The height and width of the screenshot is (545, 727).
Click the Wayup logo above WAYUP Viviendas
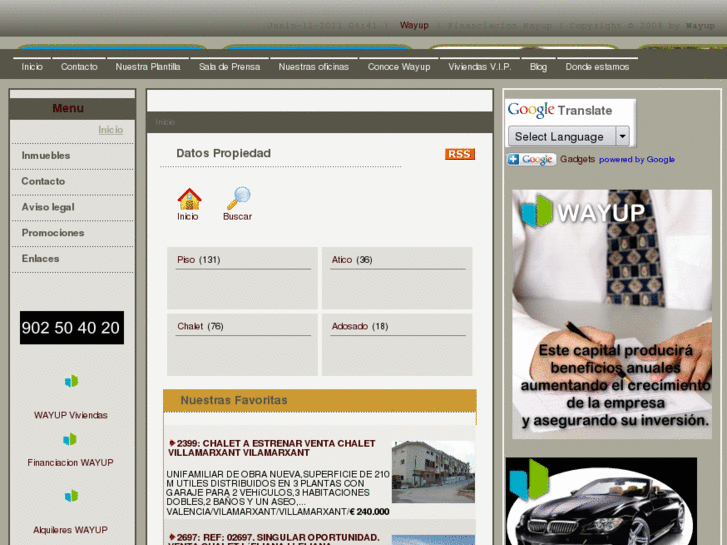point(71,381)
